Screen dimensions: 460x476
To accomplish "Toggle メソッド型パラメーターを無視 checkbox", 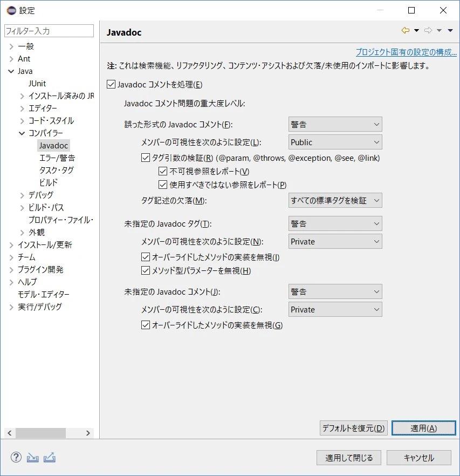I will pyautogui.click(x=146, y=270).
